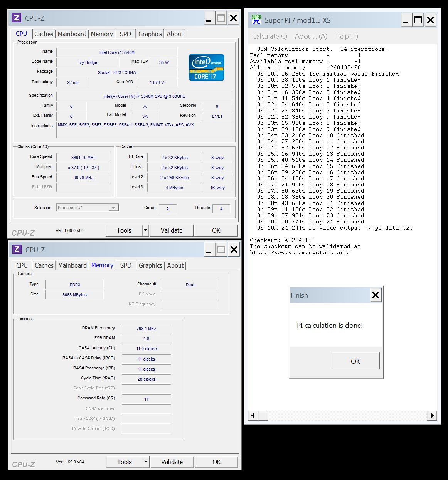The height and width of the screenshot is (480, 448).
Task: Open the Caches tab in the lower CPU-Z window
Action: point(44,265)
